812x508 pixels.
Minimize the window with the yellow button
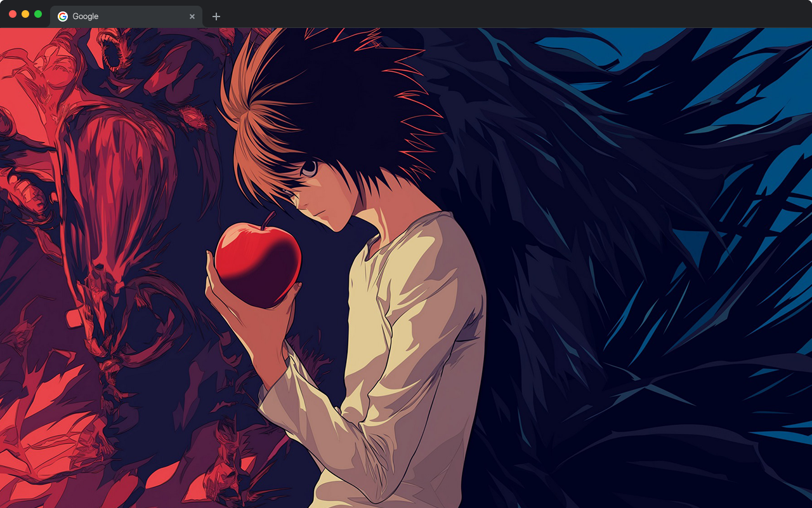pyautogui.click(x=25, y=14)
